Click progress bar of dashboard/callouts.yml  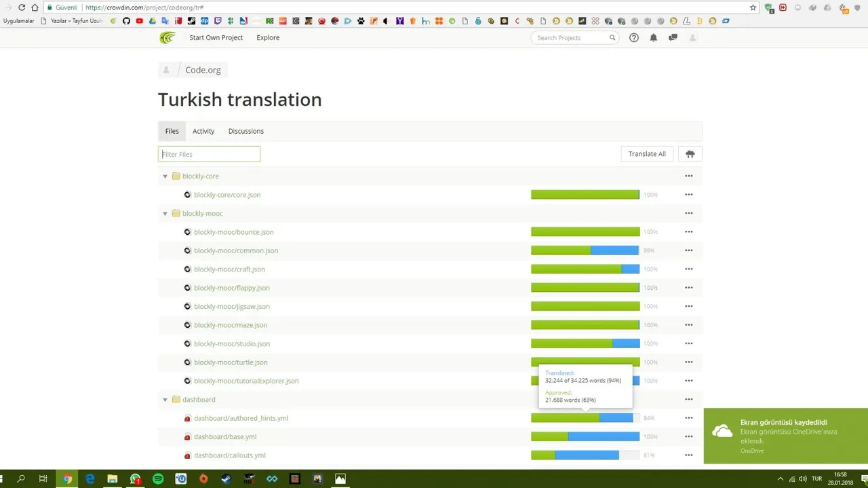tap(585, 455)
